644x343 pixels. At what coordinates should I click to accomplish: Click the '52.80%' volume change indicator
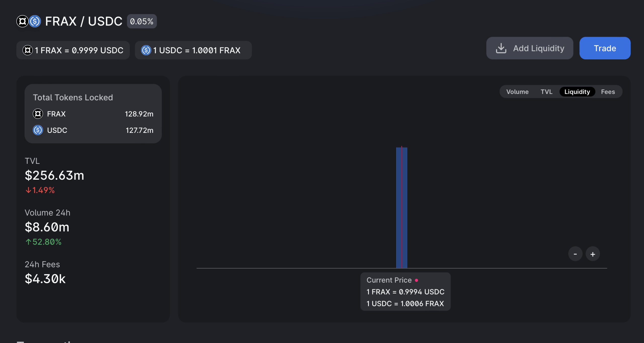pyautogui.click(x=44, y=242)
